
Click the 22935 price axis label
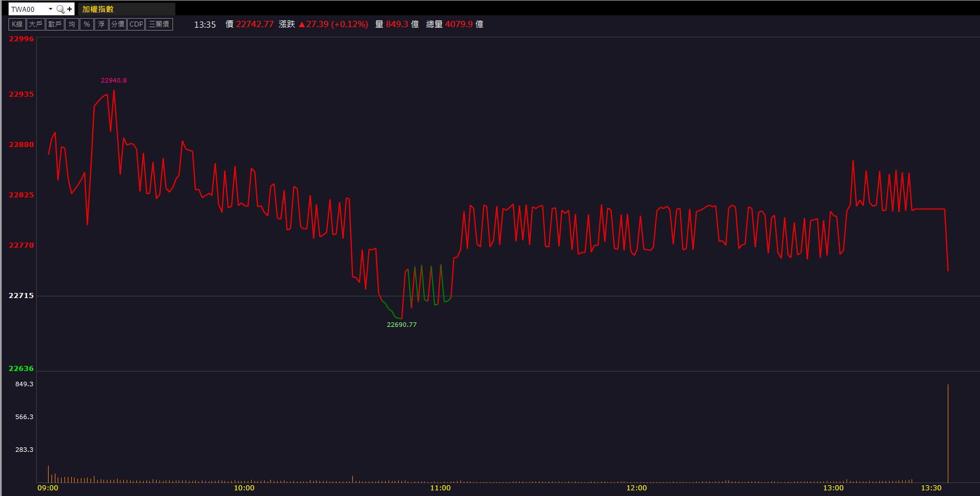pyautogui.click(x=21, y=94)
